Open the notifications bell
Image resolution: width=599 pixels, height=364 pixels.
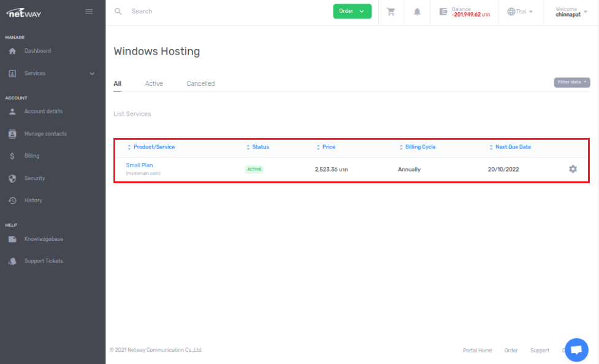coord(417,12)
